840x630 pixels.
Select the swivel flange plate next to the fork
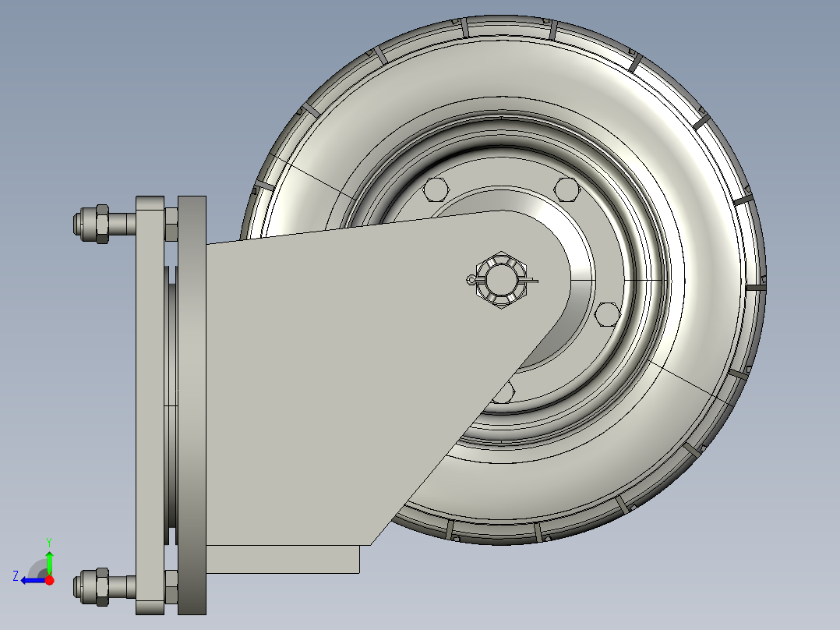(x=192, y=405)
